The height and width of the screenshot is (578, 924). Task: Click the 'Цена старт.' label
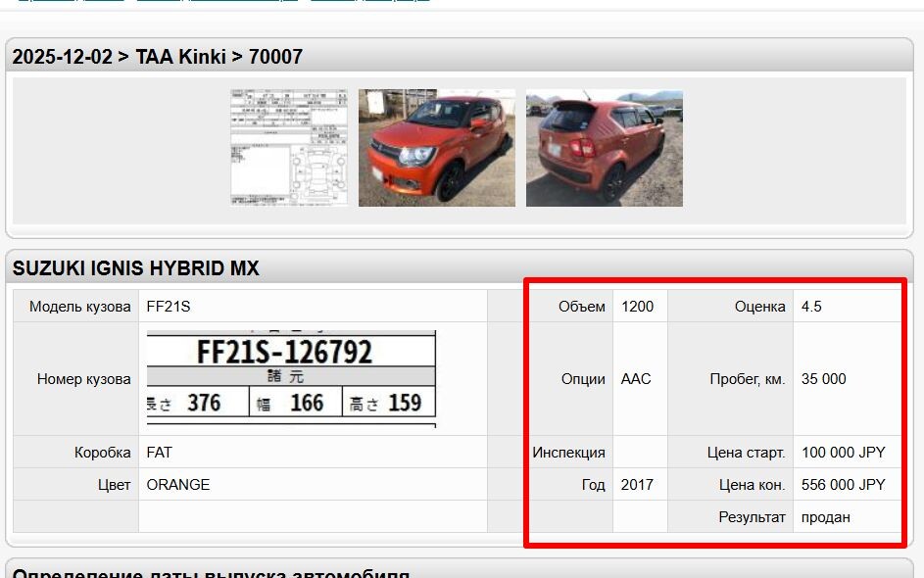tap(746, 453)
